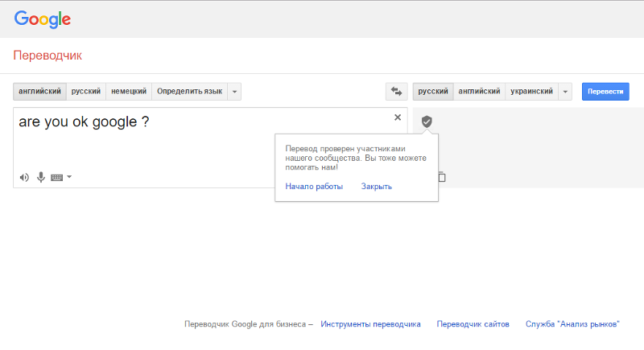Click the verified shield badge icon

[427, 121]
